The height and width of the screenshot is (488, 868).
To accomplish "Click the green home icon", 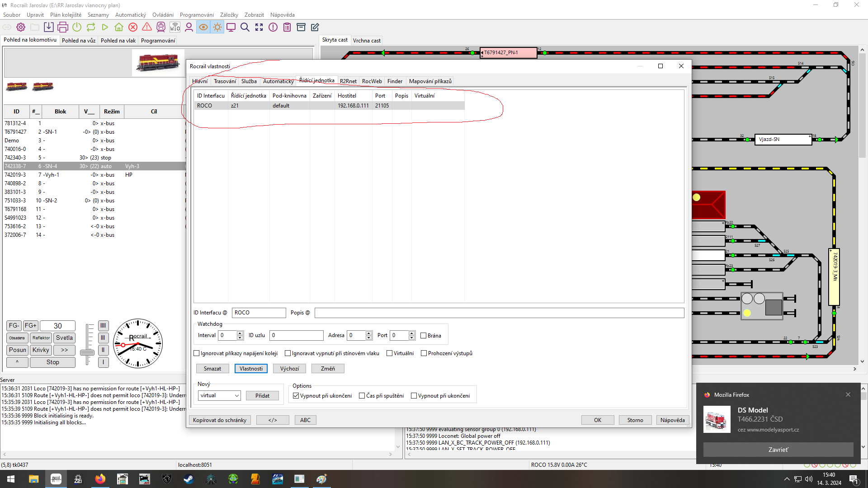I will [x=118, y=27].
